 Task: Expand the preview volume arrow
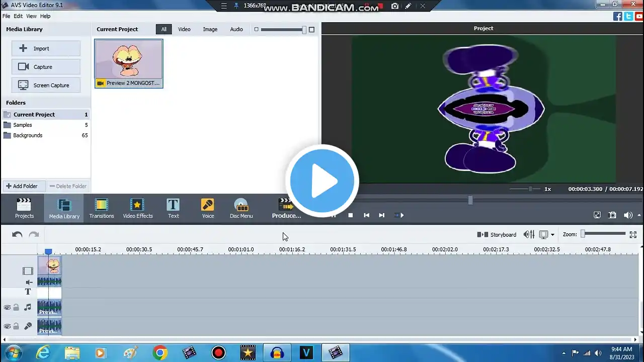[x=639, y=215]
